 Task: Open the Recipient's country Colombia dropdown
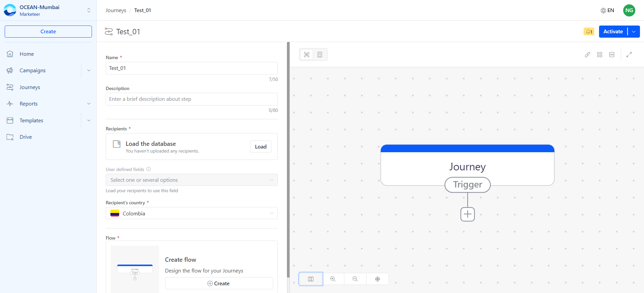click(x=192, y=213)
